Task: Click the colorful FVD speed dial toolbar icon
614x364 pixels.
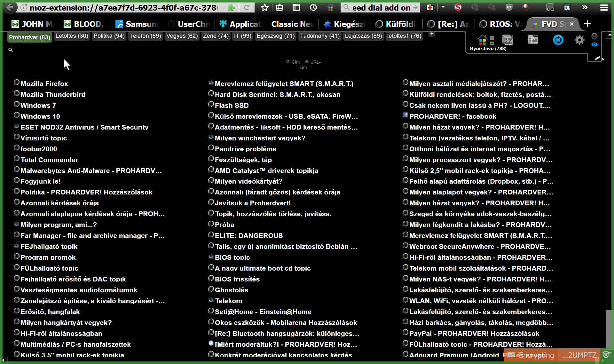Action: pyautogui.click(x=330, y=8)
